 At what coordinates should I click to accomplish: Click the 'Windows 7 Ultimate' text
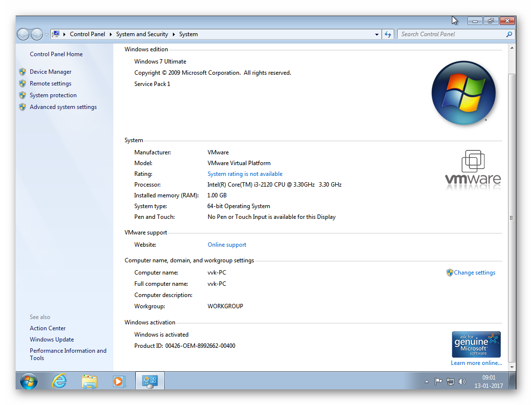click(160, 62)
